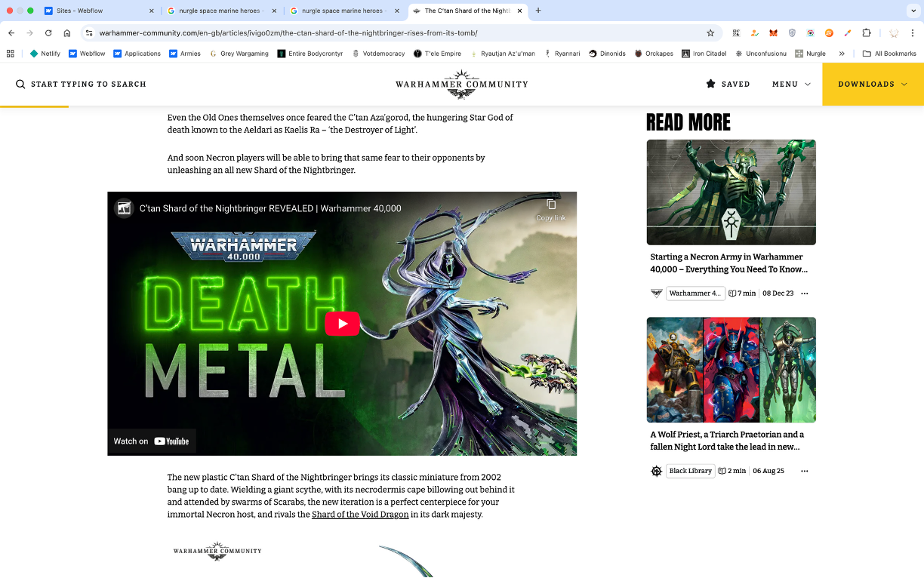Open the Dinonids bookmark
The height and width of the screenshot is (578, 924).
pos(607,54)
